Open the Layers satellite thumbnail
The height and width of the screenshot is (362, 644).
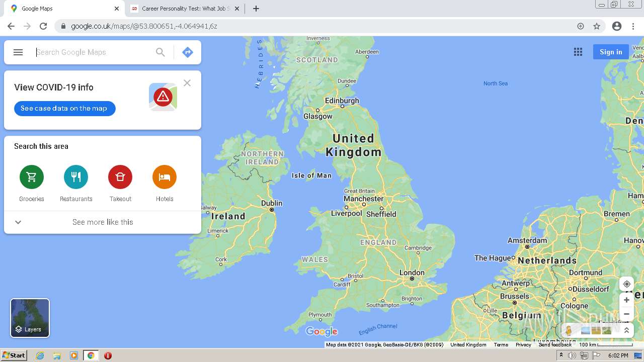pos(30,318)
